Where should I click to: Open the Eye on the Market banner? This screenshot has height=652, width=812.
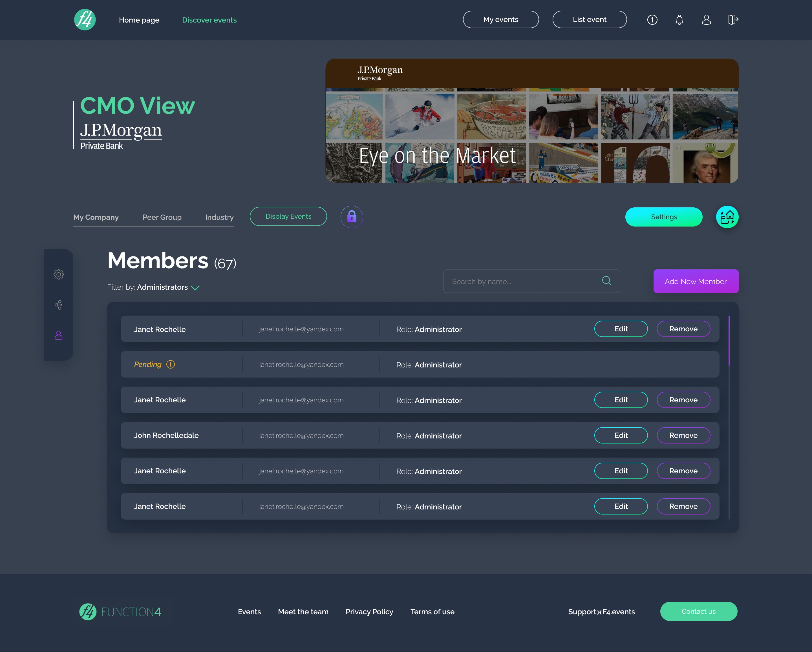pos(532,121)
